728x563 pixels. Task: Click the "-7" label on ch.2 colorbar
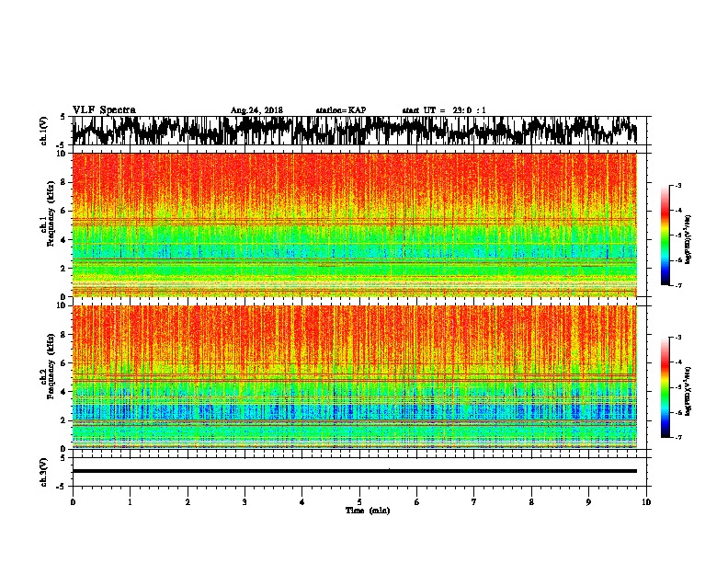click(678, 437)
